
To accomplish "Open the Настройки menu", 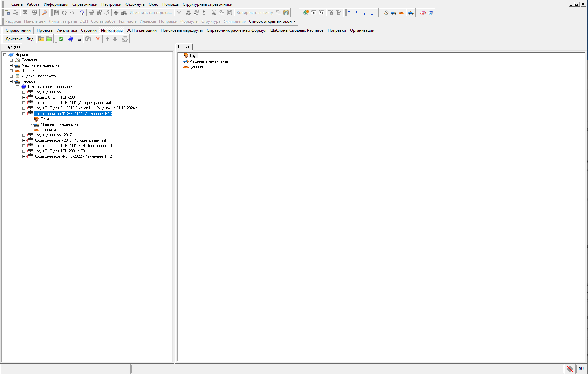I will coord(111,4).
